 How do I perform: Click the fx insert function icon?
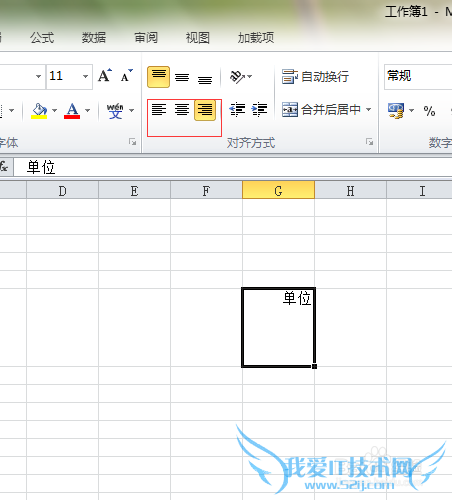point(4,167)
